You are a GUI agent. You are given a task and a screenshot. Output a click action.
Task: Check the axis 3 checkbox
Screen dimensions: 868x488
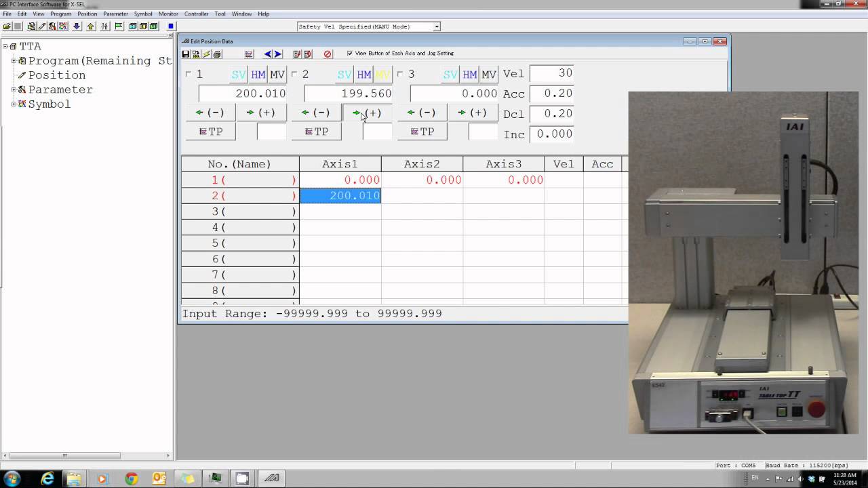[x=400, y=74]
